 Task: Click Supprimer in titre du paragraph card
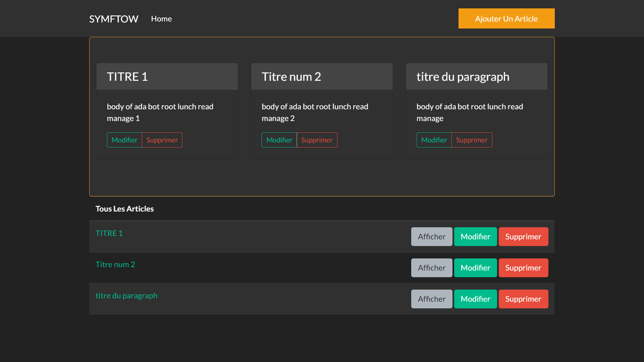point(472,140)
